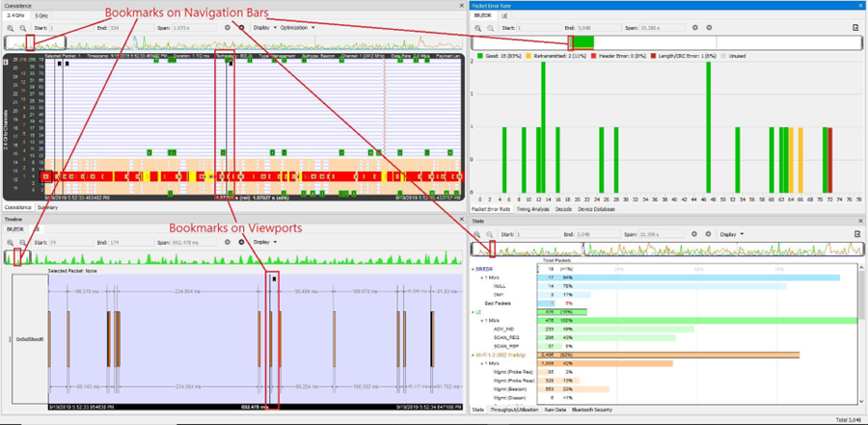Viewport: 868px width, 425px height.
Task: Close the Coexistence panel
Action: 462,5
